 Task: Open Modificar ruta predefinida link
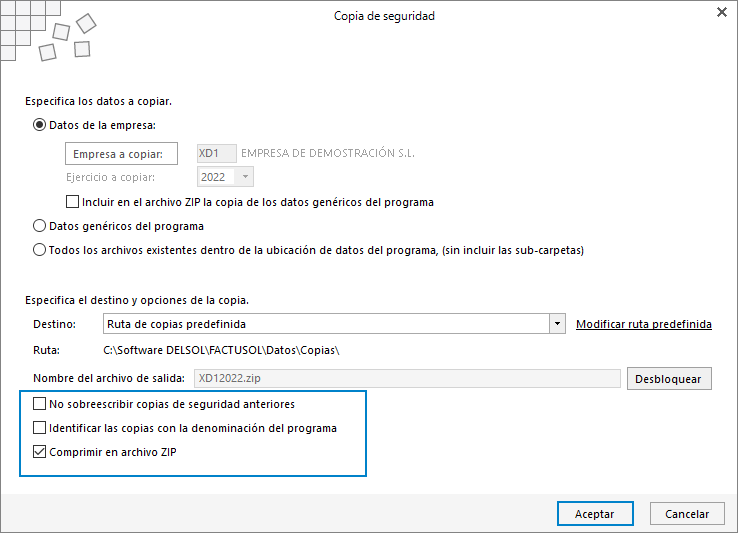[x=644, y=324]
